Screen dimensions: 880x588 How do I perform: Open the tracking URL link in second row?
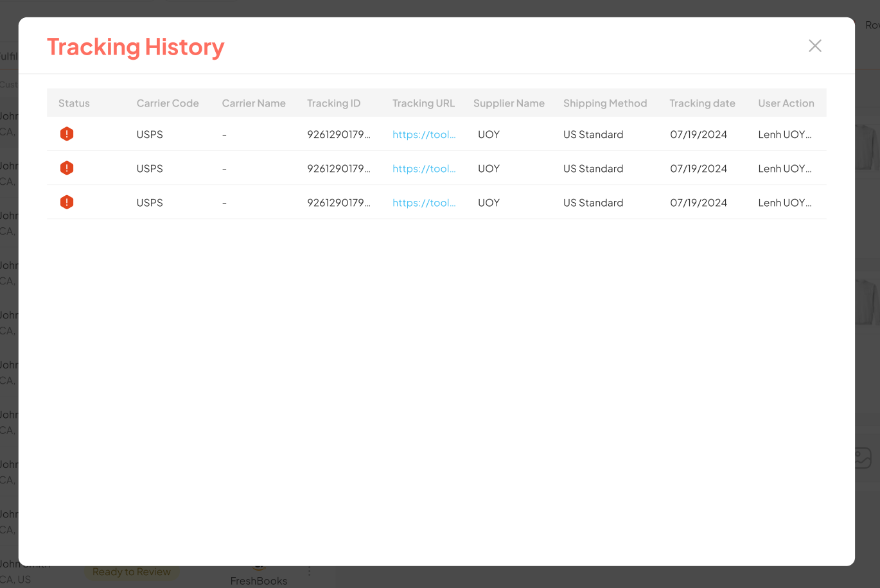(x=423, y=169)
